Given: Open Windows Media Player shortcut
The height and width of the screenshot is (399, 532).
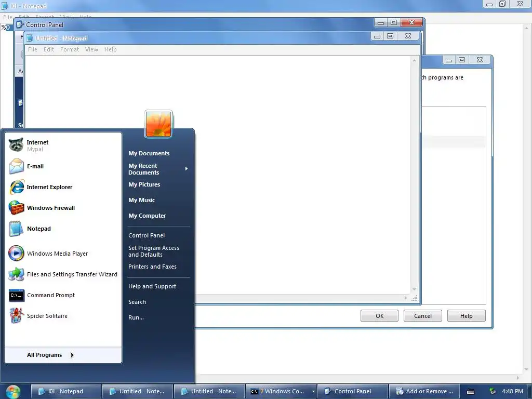Looking at the screenshot, I should [x=63, y=254].
